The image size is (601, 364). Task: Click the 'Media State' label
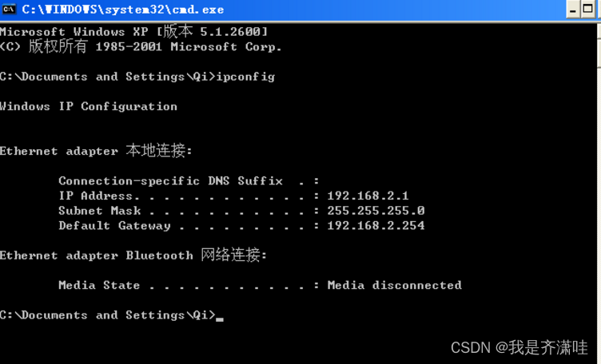(99, 285)
